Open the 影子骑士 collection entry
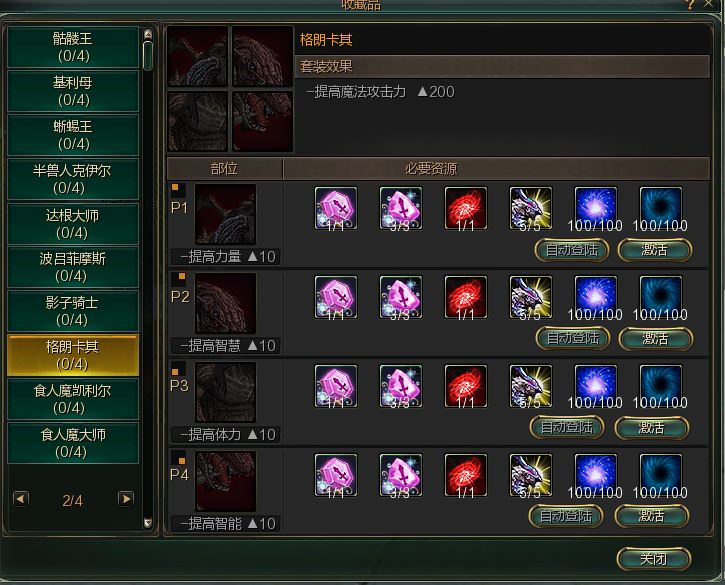Screen dimensions: 725x585 (73, 311)
